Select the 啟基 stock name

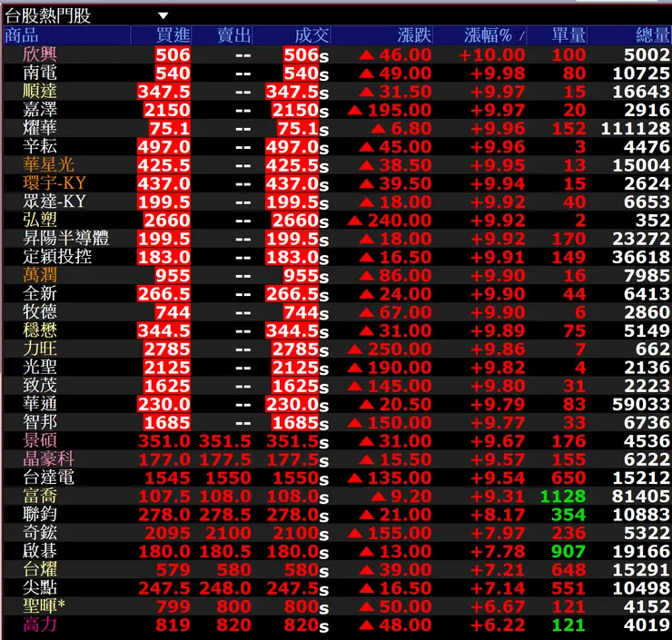40,551
